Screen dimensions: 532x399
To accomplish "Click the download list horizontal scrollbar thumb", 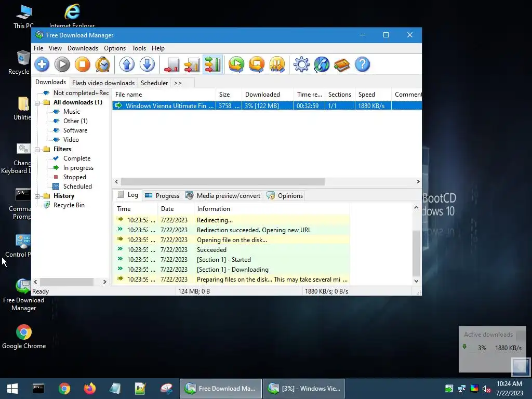I will 222,182.
